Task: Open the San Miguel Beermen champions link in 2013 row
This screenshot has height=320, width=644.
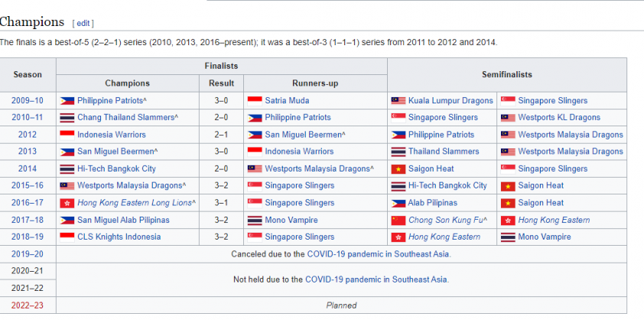Action: tap(115, 152)
